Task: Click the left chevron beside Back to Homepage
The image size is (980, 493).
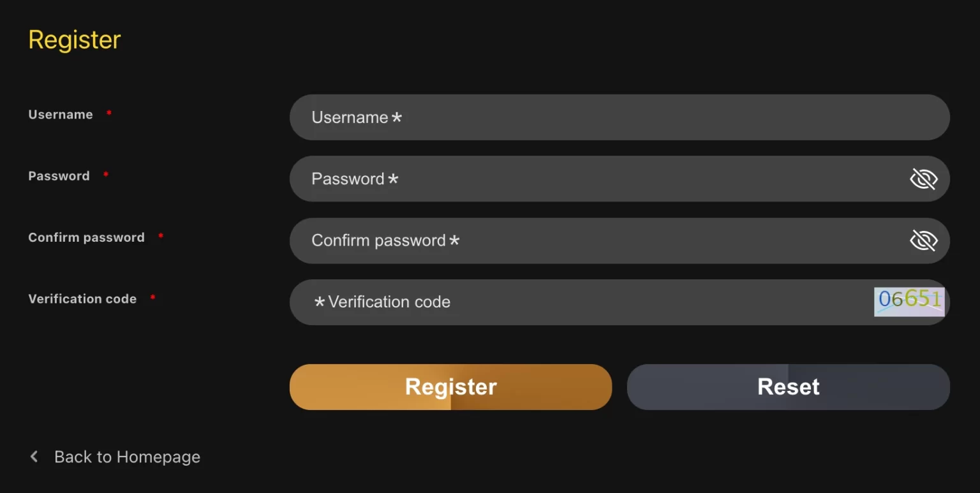Action: 34,457
